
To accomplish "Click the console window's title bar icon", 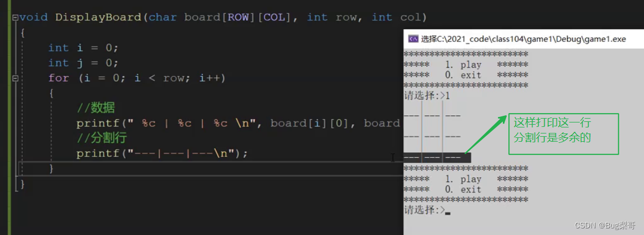I will tap(413, 39).
